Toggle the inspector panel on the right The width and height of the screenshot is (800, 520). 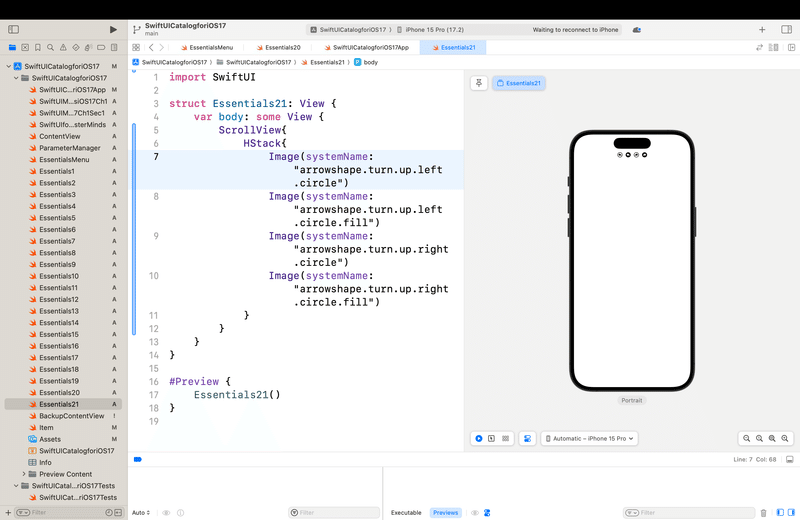click(x=786, y=30)
